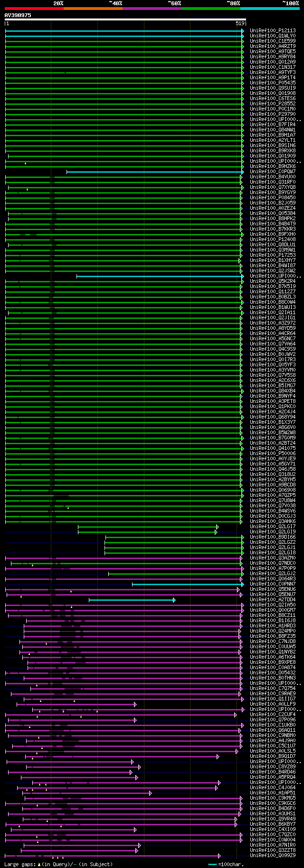This screenshot has height=868, width=304.
Task: Select hit label UniRef100_C9RAE9
Action: pyautogui.click(x=273, y=694)
